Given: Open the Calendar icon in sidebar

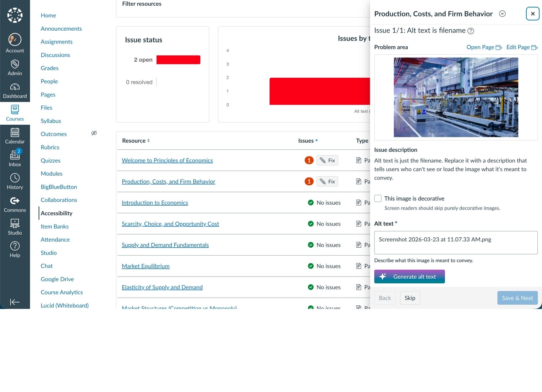Looking at the screenshot, I should 15,133.
